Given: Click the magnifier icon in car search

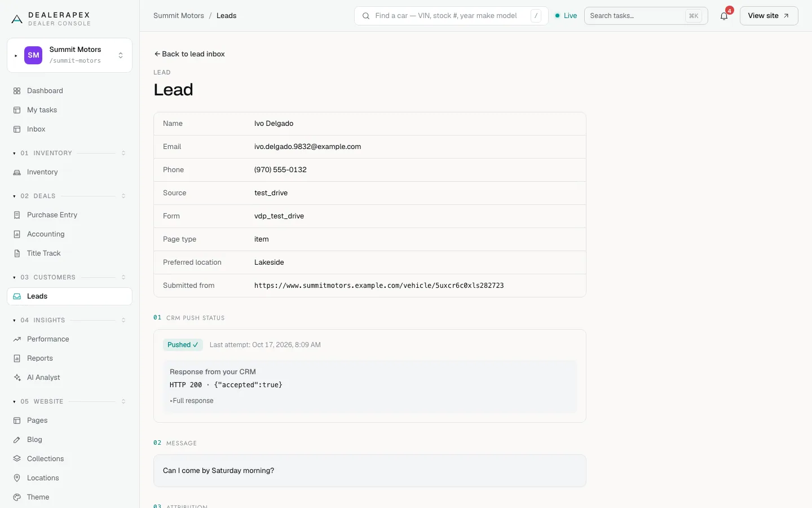Looking at the screenshot, I should coord(366,16).
